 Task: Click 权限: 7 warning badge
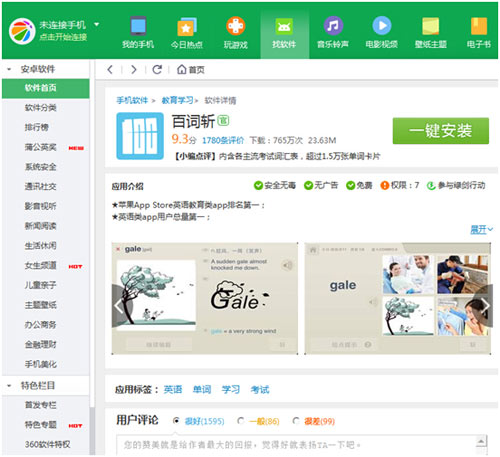click(x=400, y=185)
